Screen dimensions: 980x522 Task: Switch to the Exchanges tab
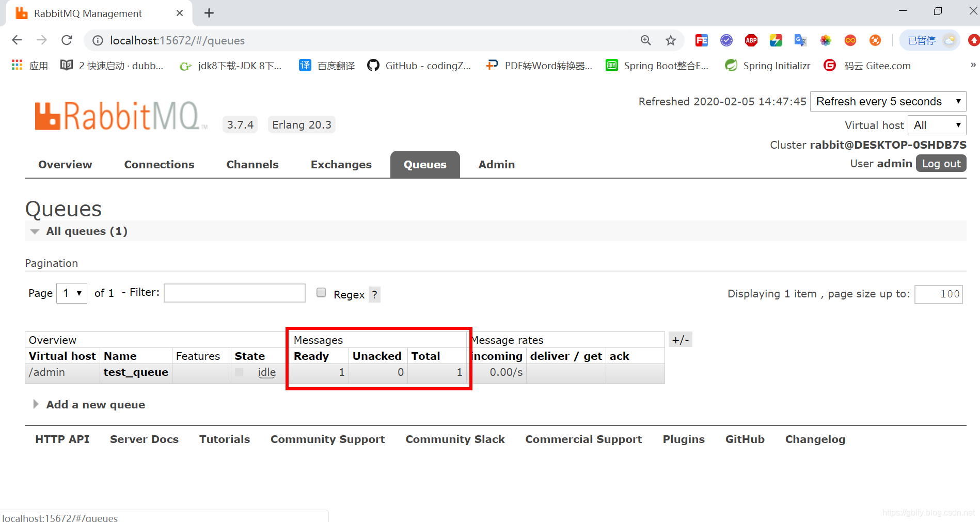(341, 165)
